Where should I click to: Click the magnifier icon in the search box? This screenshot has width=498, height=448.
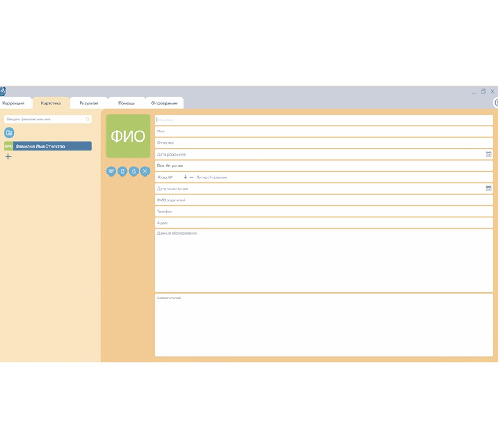pyautogui.click(x=87, y=119)
